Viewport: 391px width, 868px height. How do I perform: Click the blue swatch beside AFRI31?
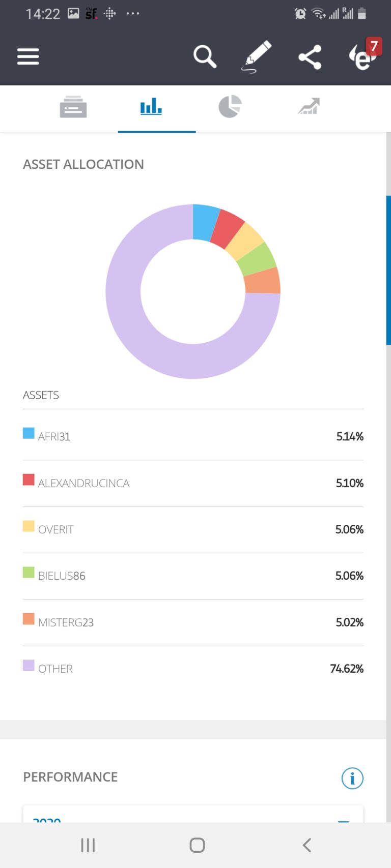pos(28,433)
